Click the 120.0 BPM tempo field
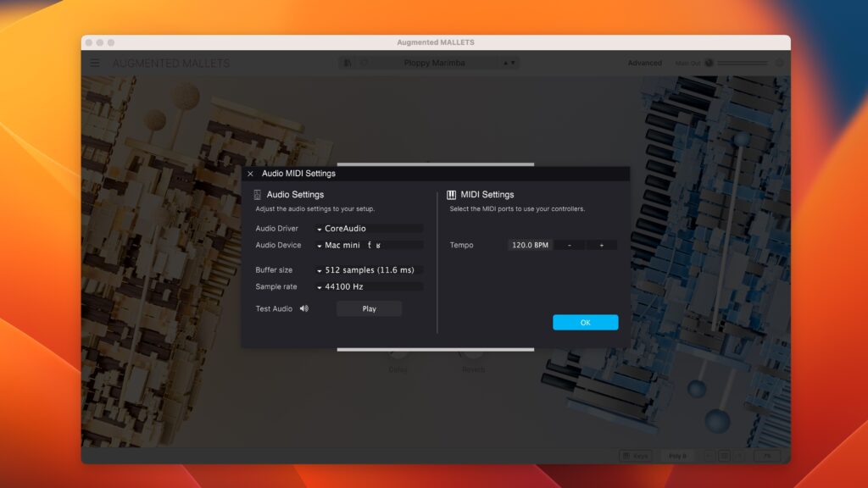Screen dimensions: 868x488 point(530,246)
